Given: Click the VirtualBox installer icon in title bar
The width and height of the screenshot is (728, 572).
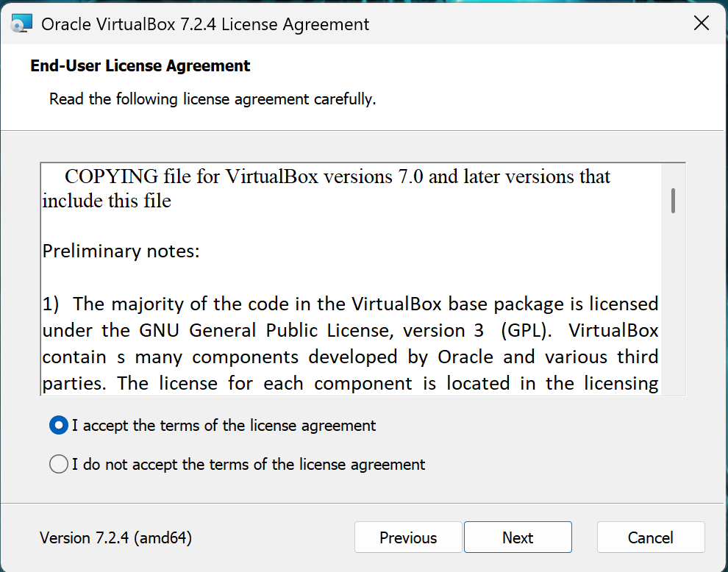Looking at the screenshot, I should [22, 24].
